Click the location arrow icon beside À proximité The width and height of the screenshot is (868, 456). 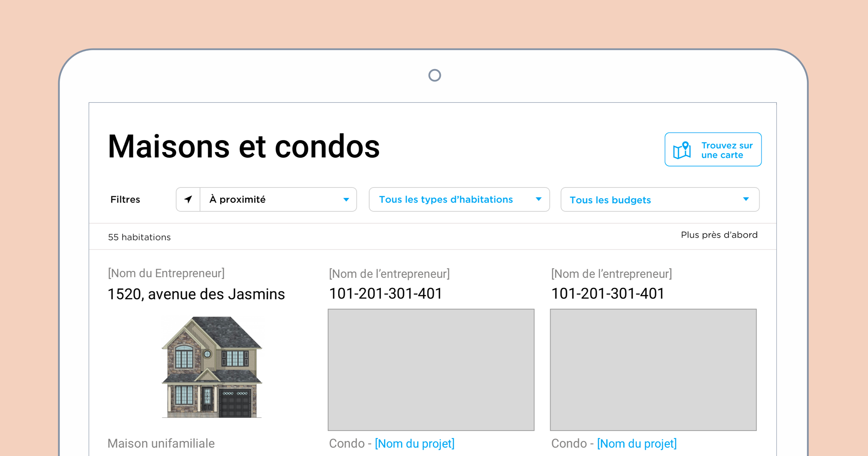[x=188, y=199]
